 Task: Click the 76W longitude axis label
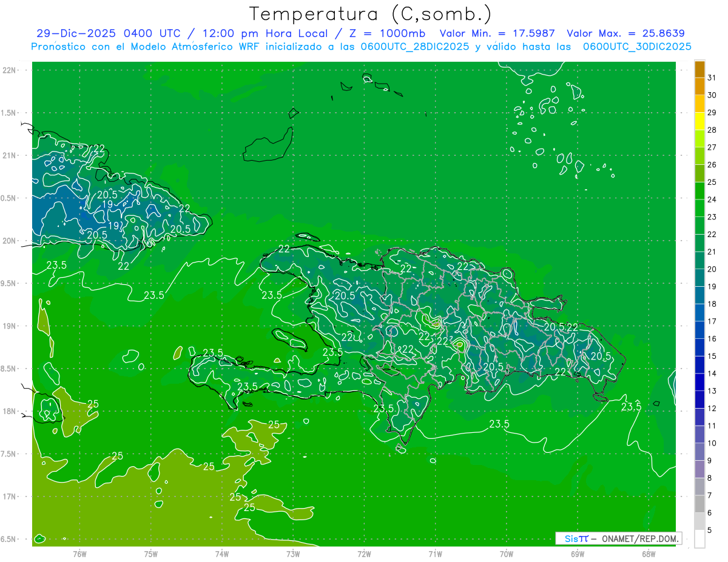click(x=79, y=553)
